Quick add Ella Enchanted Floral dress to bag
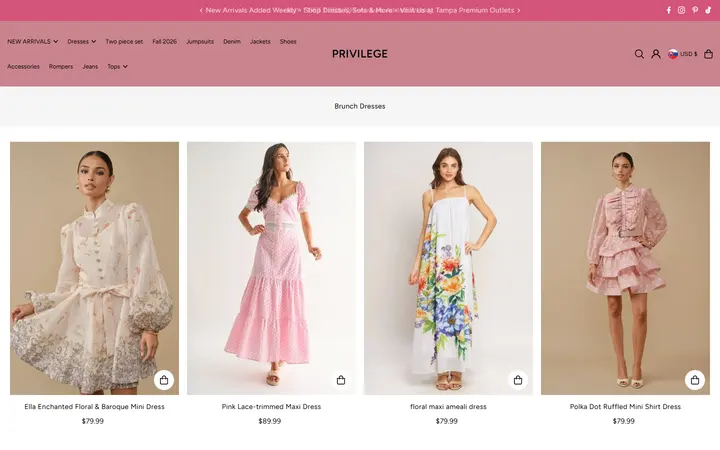720x450 pixels. coord(164,380)
